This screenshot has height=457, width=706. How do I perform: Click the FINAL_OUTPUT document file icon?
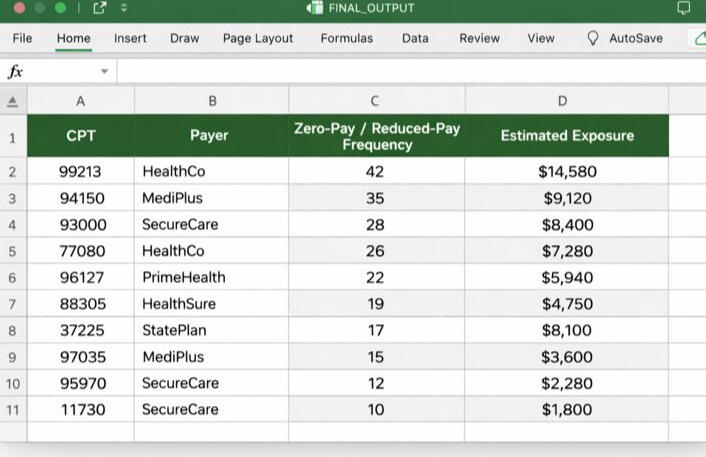(x=316, y=9)
